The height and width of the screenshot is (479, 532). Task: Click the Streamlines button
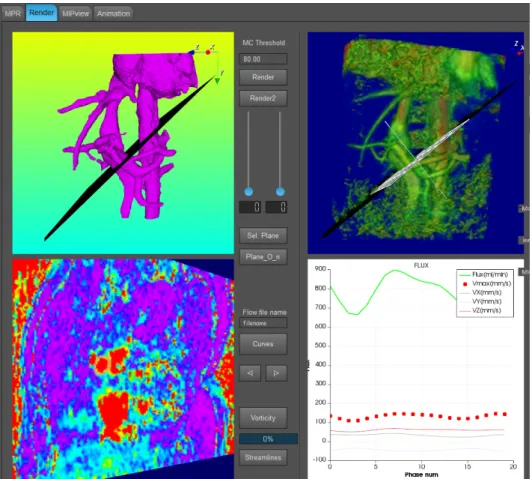(263, 458)
